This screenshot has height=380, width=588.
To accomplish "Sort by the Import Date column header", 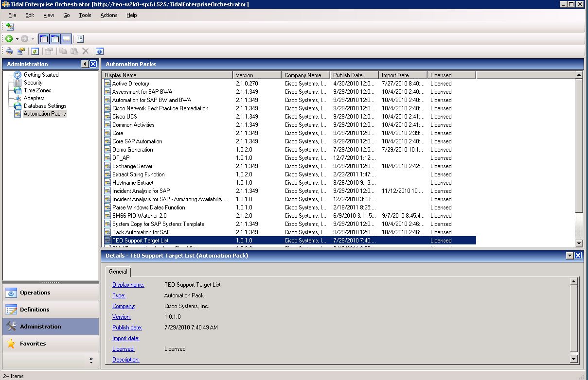I will coord(403,75).
